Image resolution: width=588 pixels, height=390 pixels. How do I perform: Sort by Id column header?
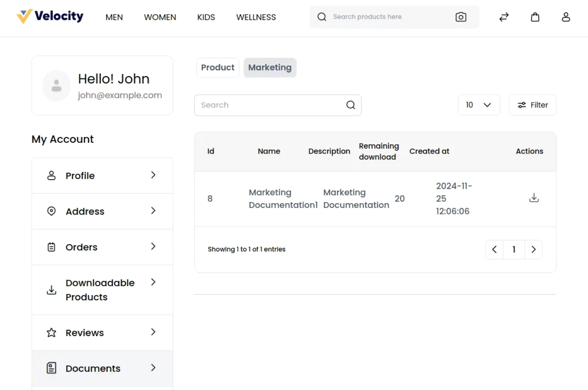point(211,151)
